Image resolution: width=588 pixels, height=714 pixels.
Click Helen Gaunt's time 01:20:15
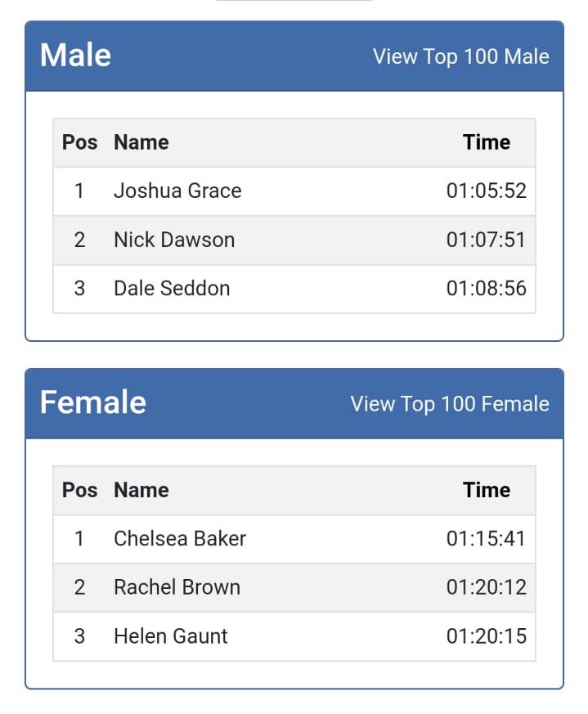pyautogui.click(x=486, y=636)
